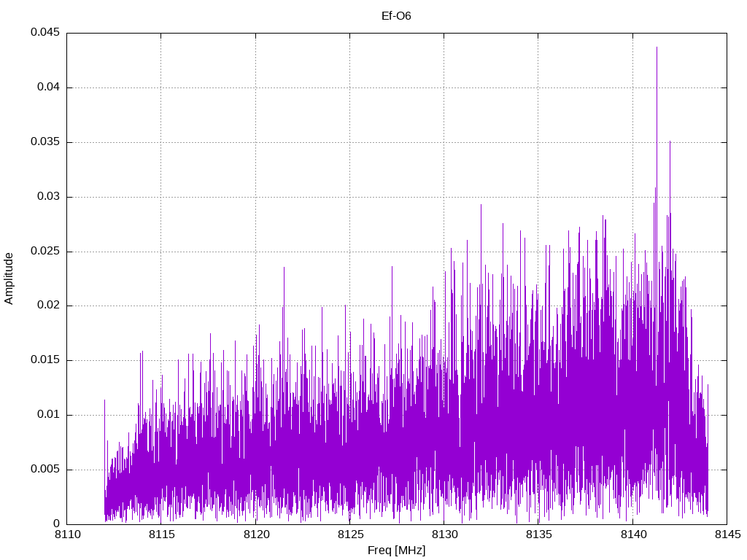Click the 8145 x-axis tick label
Image resolution: width=747 pixels, height=560 pixels.
pos(727,534)
